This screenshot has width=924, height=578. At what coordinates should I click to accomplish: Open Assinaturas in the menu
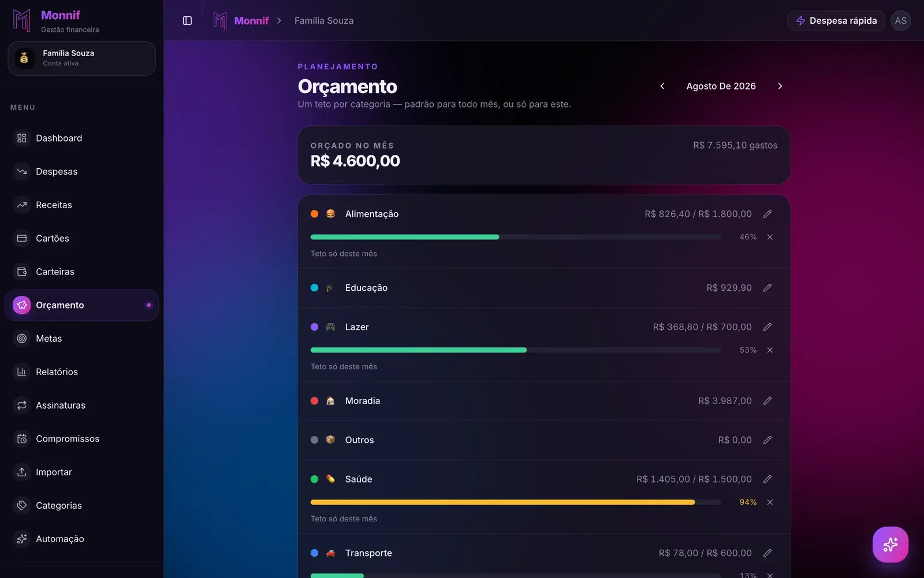(x=81, y=405)
